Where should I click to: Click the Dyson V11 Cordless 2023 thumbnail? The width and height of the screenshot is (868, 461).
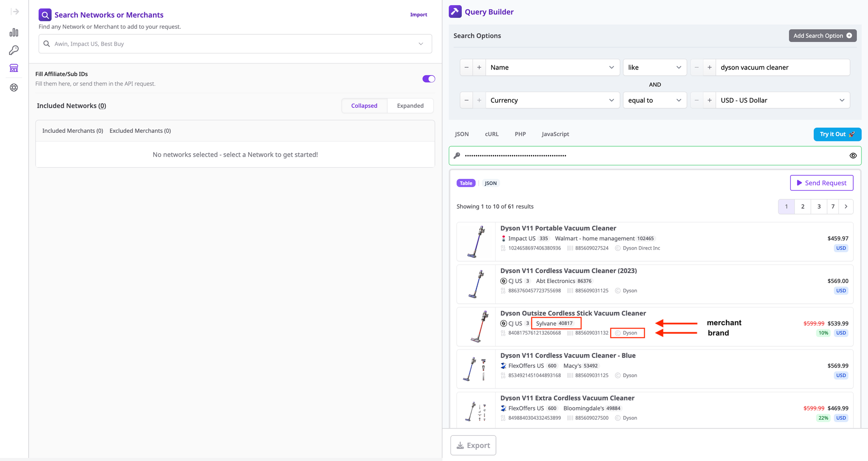point(476,284)
